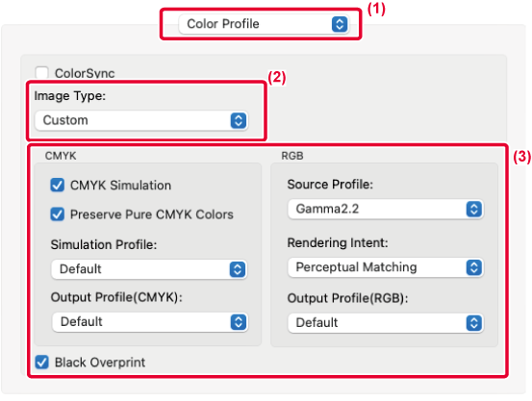This screenshot has width=532, height=401.
Task: Click the Perceptual Matching arrows icon
Action: 474,267
